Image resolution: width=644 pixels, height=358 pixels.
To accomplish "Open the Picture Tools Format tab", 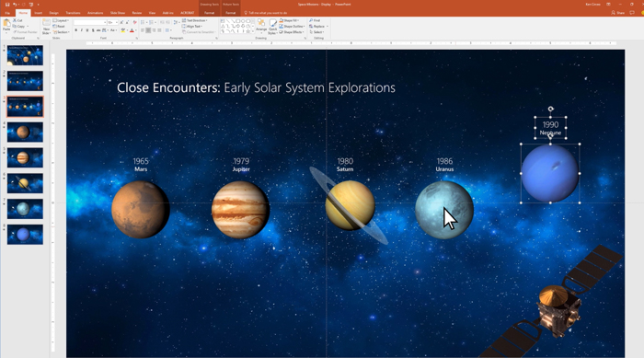I will coord(230,13).
